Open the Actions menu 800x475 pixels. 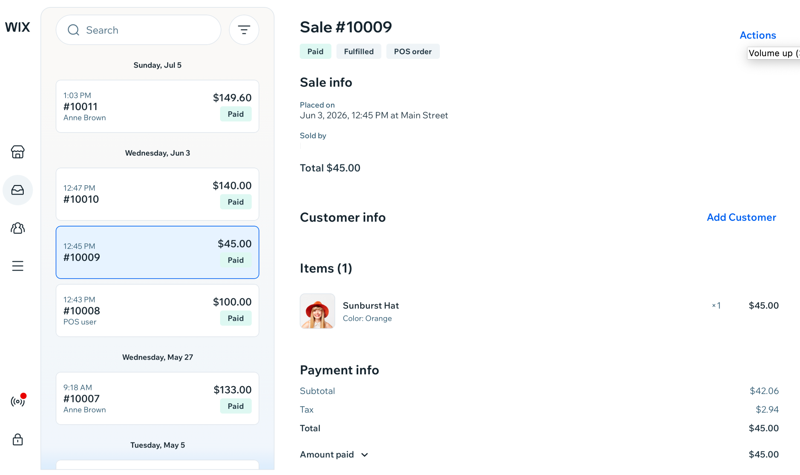[x=758, y=35]
